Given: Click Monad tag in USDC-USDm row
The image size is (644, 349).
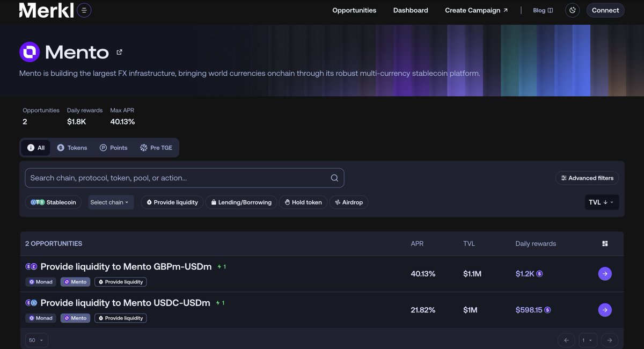Looking at the screenshot, I should click(41, 318).
